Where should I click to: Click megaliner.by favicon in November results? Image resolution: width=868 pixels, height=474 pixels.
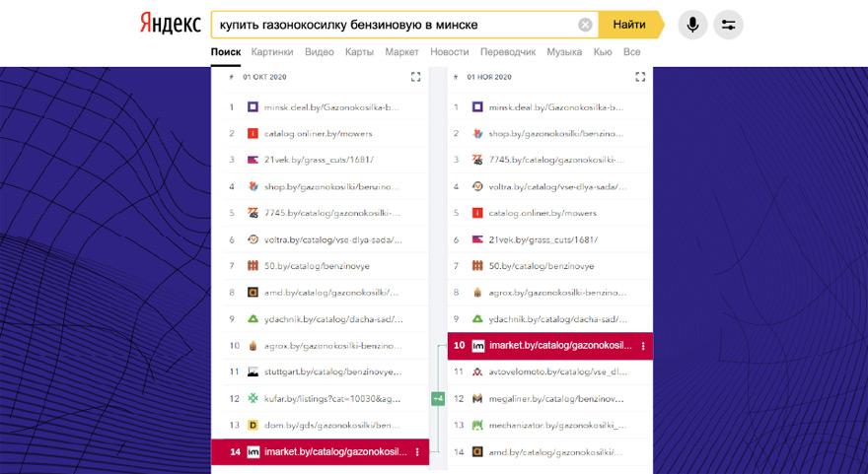coord(477,399)
